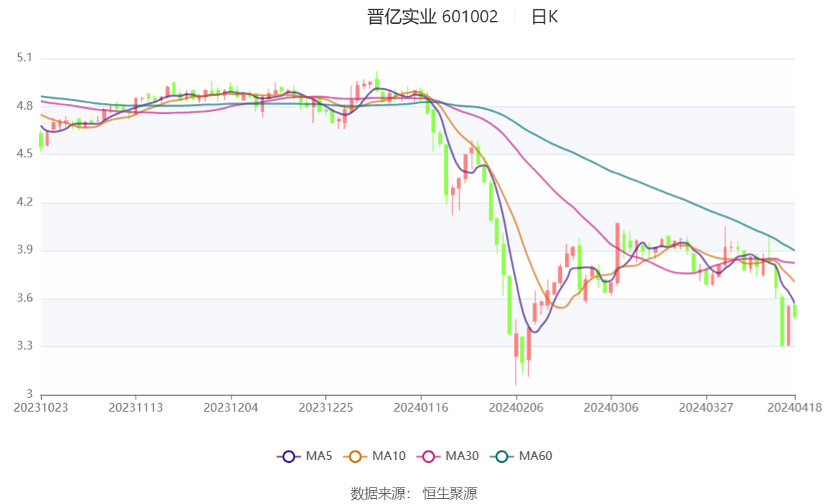Select the 20240206 date label
Image resolution: width=828 pixels, height=504 pixels.
pyautogui.click(x=516, y=407)
